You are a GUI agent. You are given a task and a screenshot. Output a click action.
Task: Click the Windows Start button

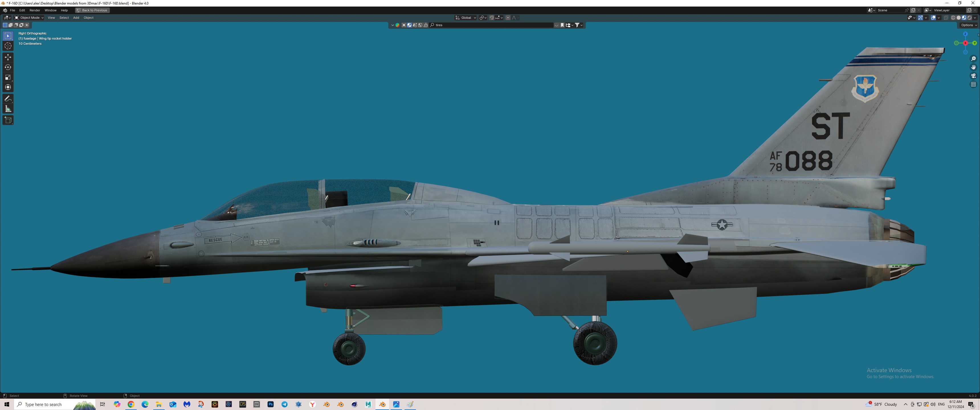[7, 404]
